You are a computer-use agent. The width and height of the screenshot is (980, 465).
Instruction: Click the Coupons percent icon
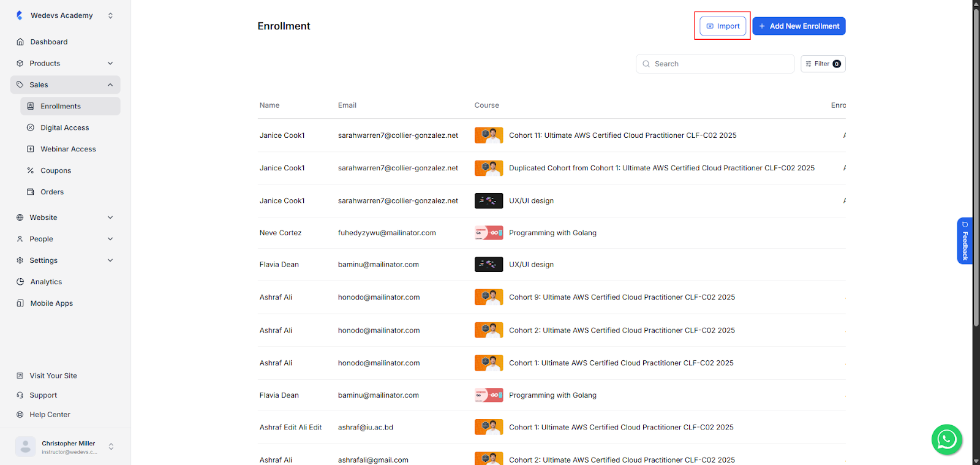pos(31,170)
